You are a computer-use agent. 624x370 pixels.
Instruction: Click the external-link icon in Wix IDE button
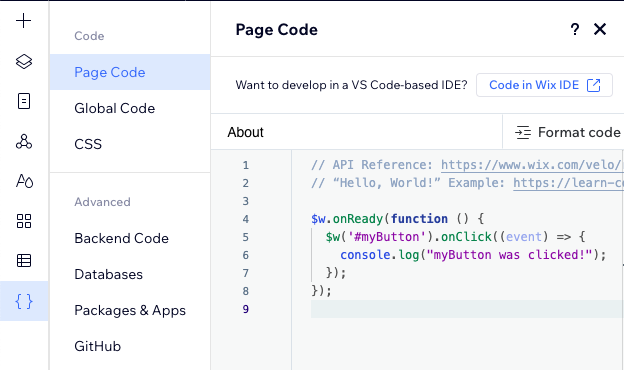coord(593,85)
